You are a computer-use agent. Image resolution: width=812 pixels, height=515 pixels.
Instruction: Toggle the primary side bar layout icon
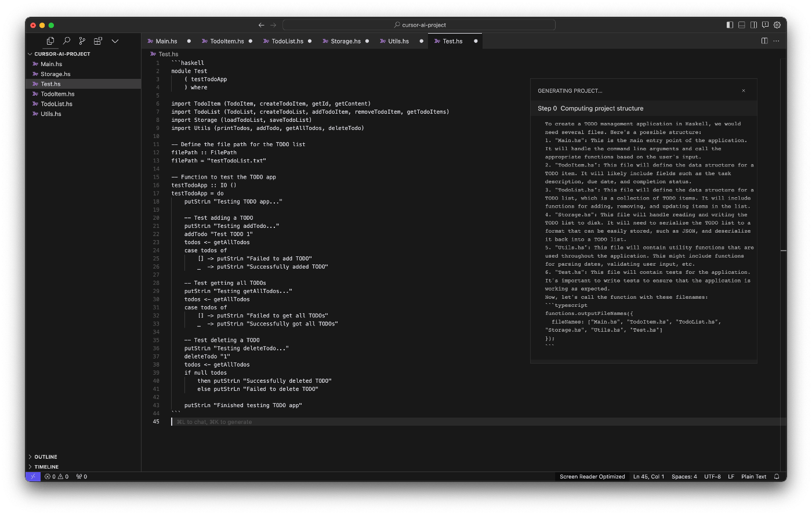730,25
